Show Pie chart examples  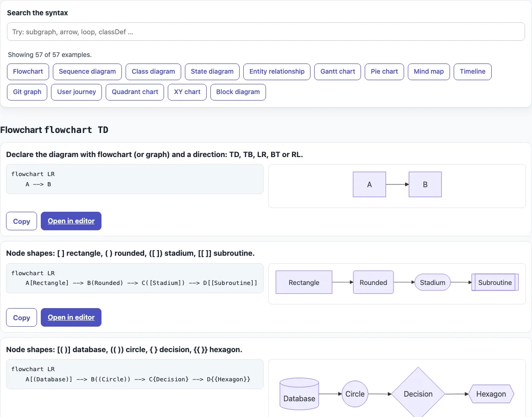(x=385, y=72)
